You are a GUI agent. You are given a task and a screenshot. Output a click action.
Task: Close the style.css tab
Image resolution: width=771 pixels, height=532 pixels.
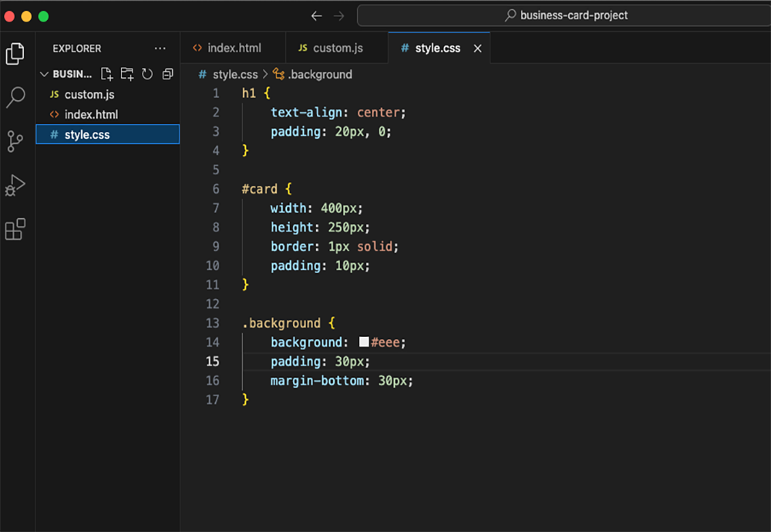tap(477, 48)
